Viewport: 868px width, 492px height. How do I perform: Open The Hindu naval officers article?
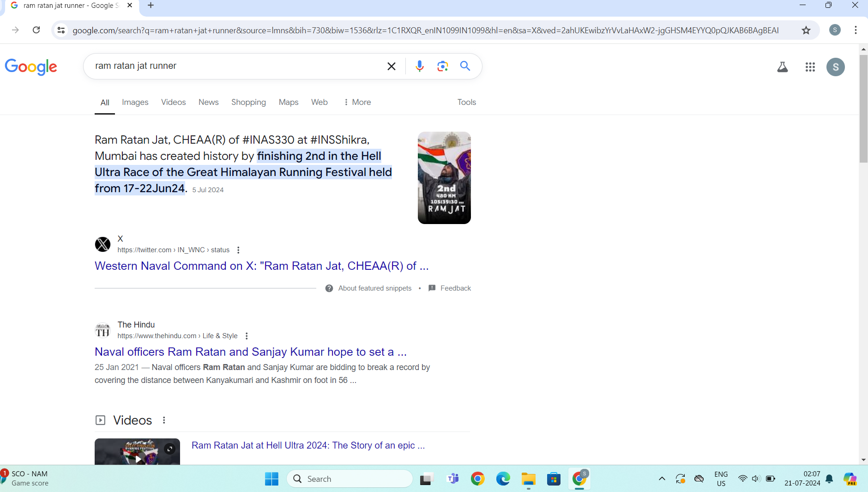pyautogui.click(x=250, y=352)
